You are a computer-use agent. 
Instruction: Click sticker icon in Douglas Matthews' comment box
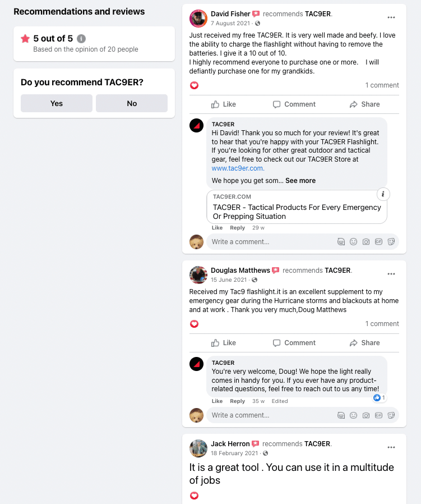(x=391, y=415)
